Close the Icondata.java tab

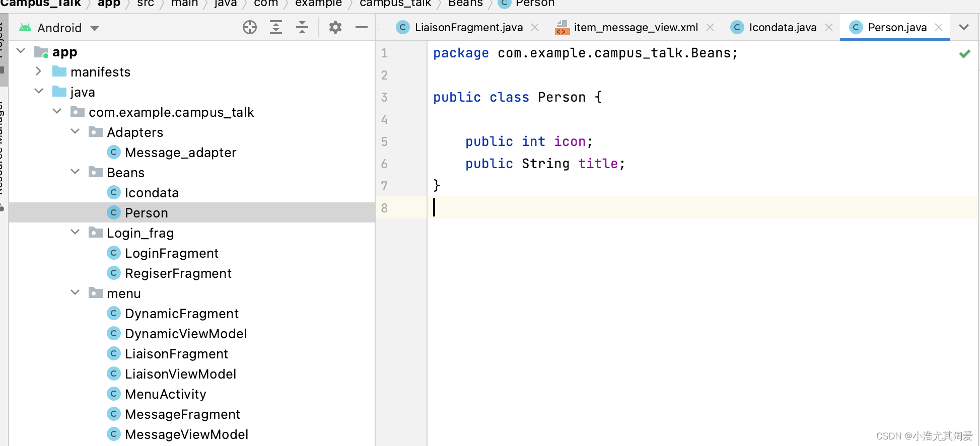coord(829,27)
